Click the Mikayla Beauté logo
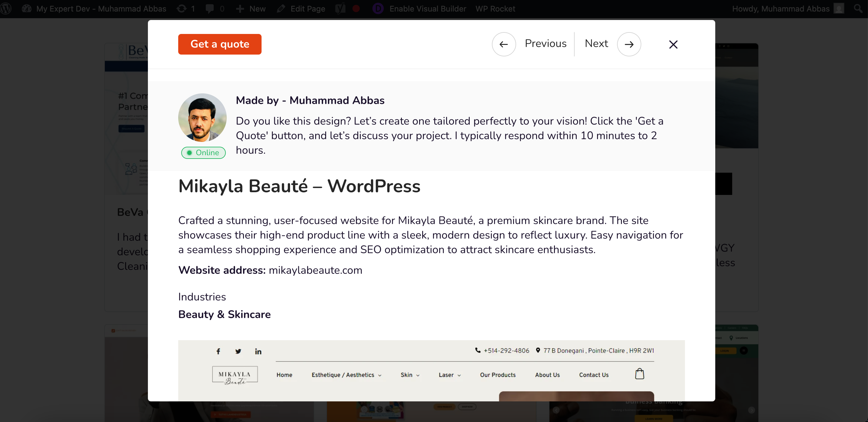Screen dimensions: 868x422 235,375
